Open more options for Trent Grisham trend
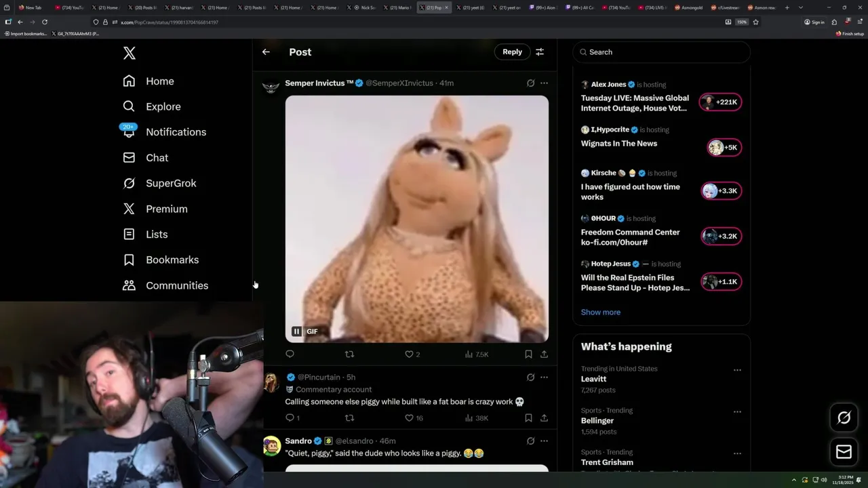This screenshot has height=488, width=868. [737, 453]
